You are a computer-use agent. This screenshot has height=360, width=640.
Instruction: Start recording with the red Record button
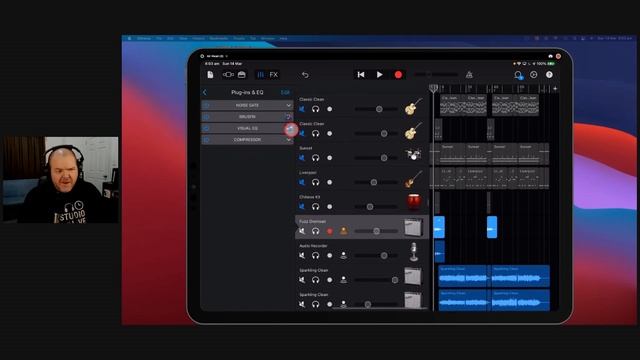tap(398, 75)
